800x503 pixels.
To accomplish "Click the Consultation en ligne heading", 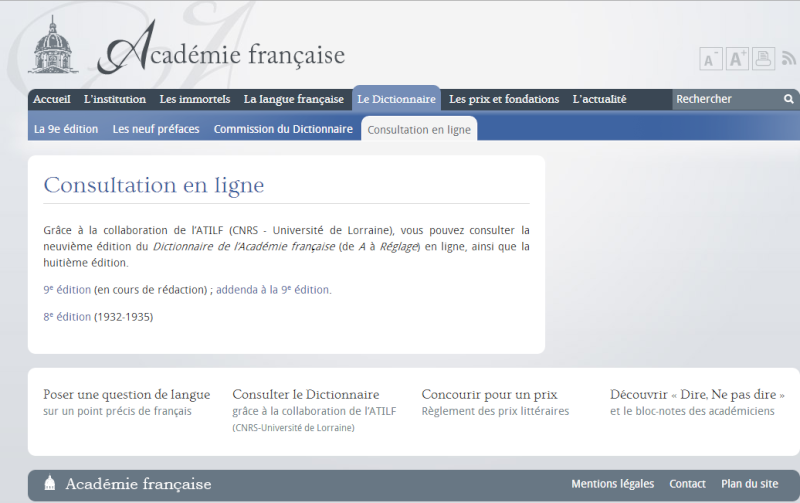I will (154, 185).
